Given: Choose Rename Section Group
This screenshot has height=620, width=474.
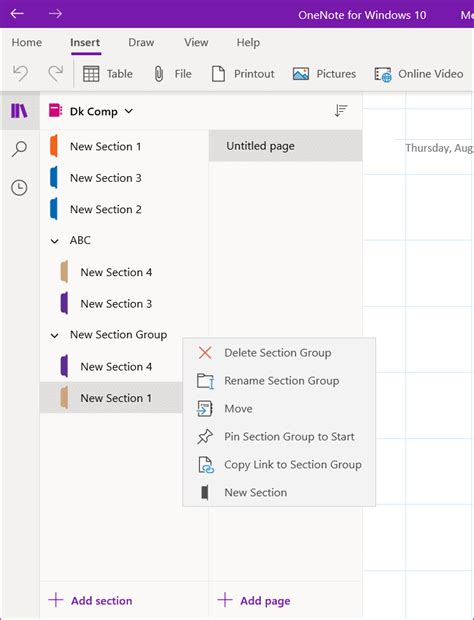Looking at the screenshot, I should pos(279,381).
